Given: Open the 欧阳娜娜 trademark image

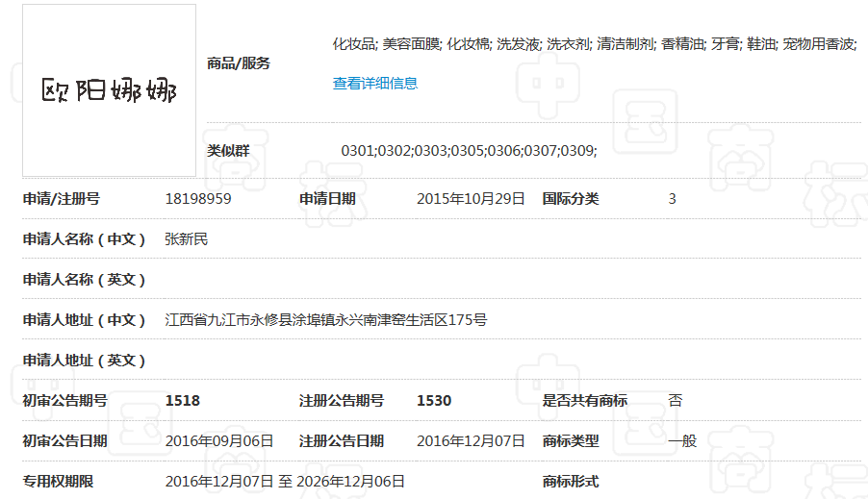Looking at the screenshot, I should point(109,90).
